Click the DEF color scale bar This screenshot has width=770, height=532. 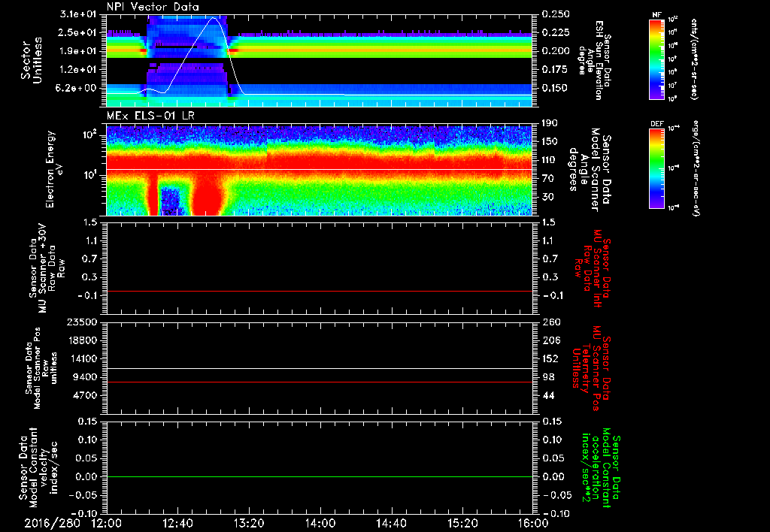(x=657, y=169)
